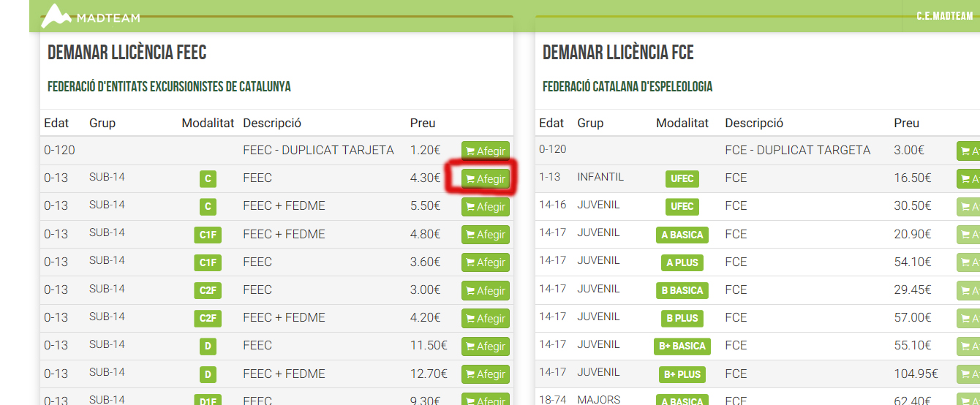This screenshot has height=405, width=980.
Task: Select the B+ PLUS badge
Action: pos(682,374)
